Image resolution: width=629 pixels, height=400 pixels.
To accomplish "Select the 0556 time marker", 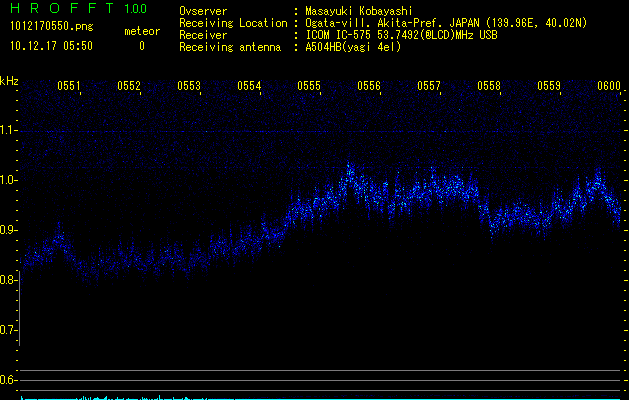I will point(369,87).
